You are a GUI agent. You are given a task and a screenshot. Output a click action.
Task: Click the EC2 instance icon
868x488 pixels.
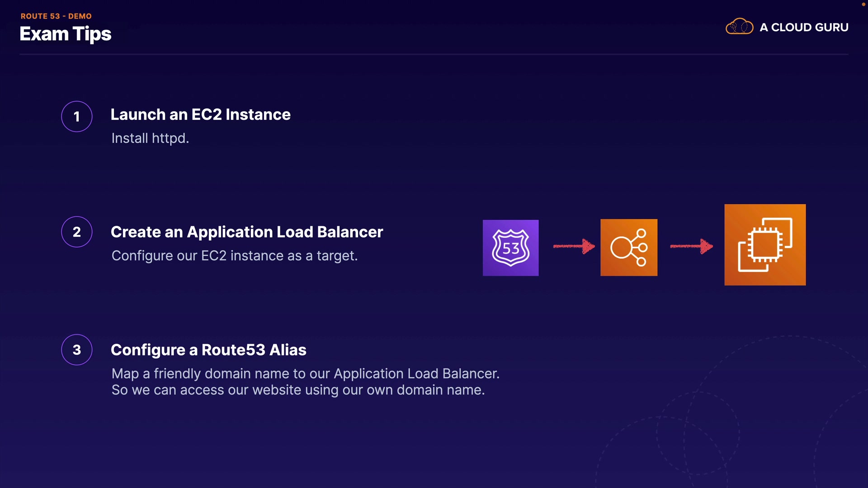(x=764, y=244)
